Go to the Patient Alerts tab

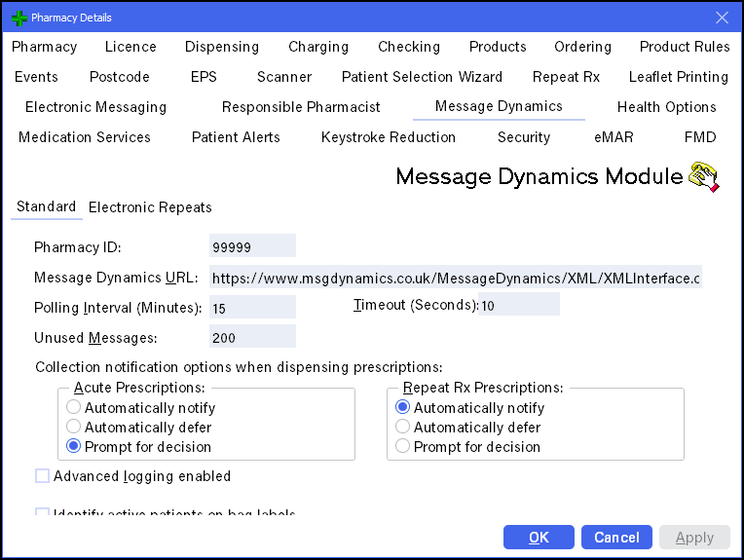click(x=236, y=137)
